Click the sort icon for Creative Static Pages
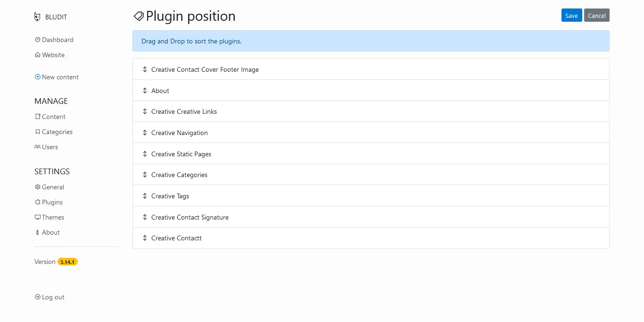The height and width of the screenshot is (322, 644). [145, 154]
